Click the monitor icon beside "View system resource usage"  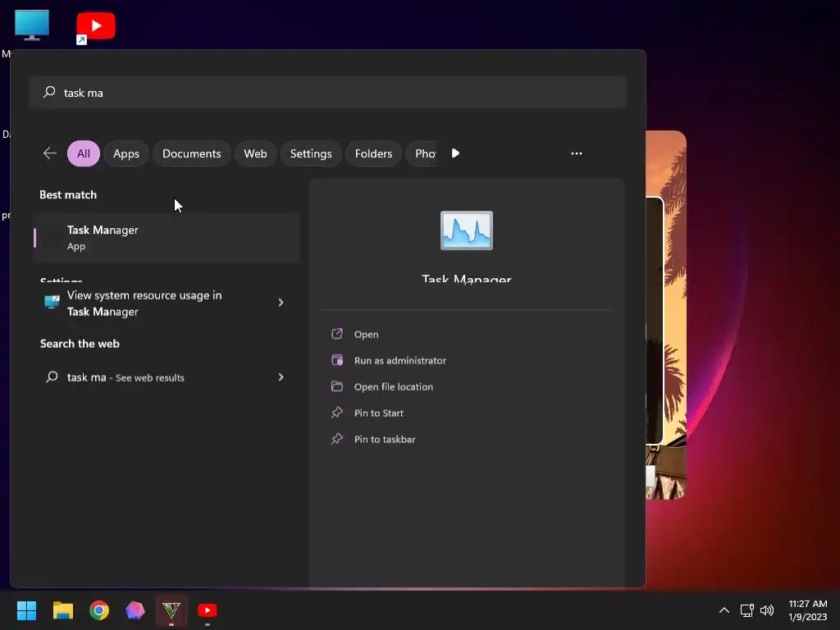52,302
